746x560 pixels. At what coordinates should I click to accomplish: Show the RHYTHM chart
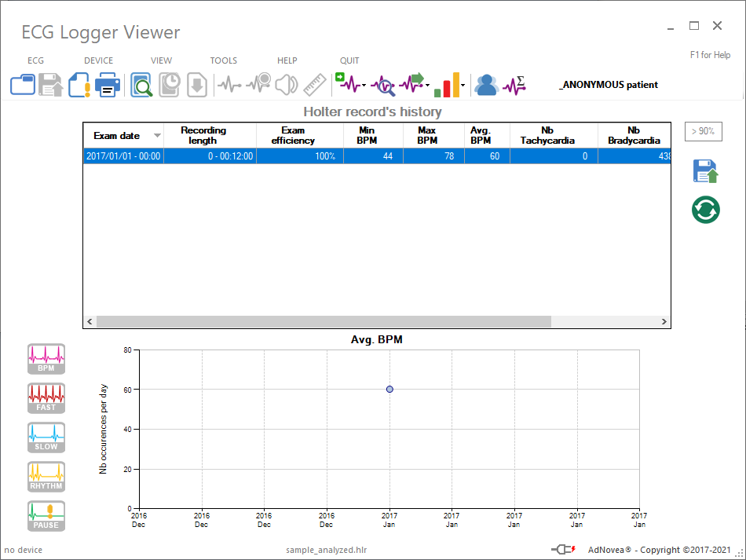[46, 477]
